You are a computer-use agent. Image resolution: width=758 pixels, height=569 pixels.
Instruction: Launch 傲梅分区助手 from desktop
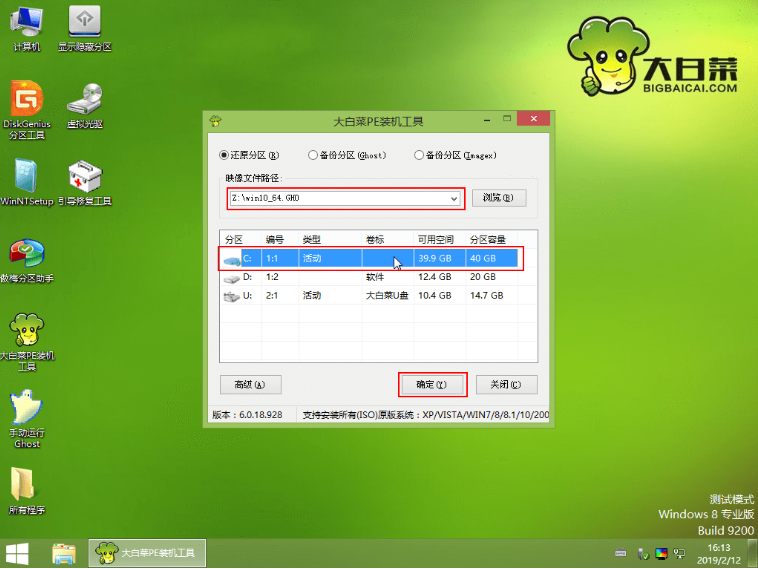27,260
